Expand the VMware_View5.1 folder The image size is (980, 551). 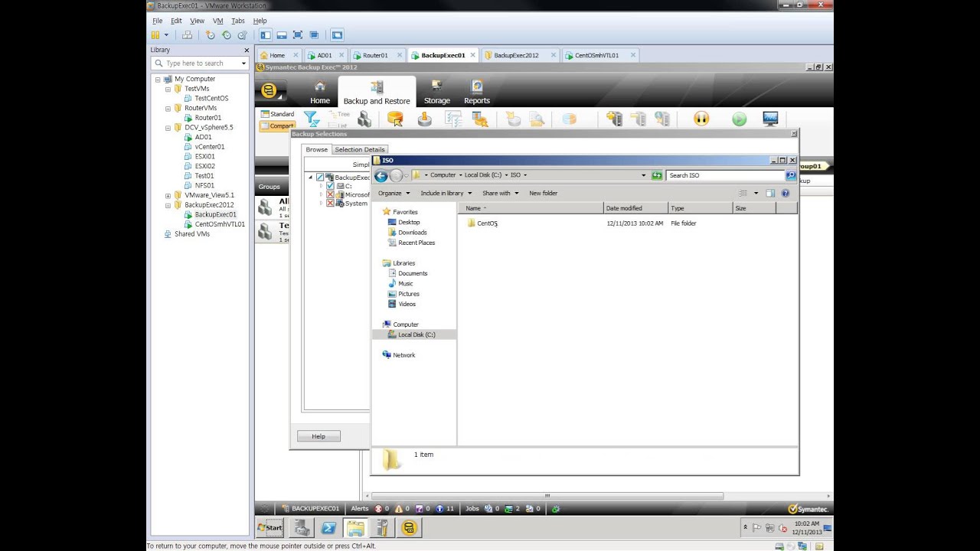tap(168, 195)
